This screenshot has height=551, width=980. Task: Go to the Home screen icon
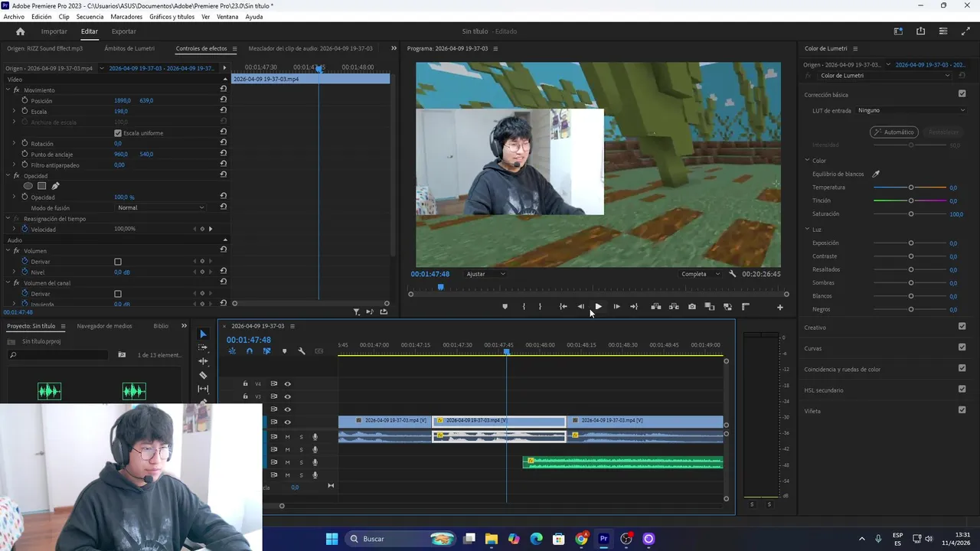click(x=20, y=31)
